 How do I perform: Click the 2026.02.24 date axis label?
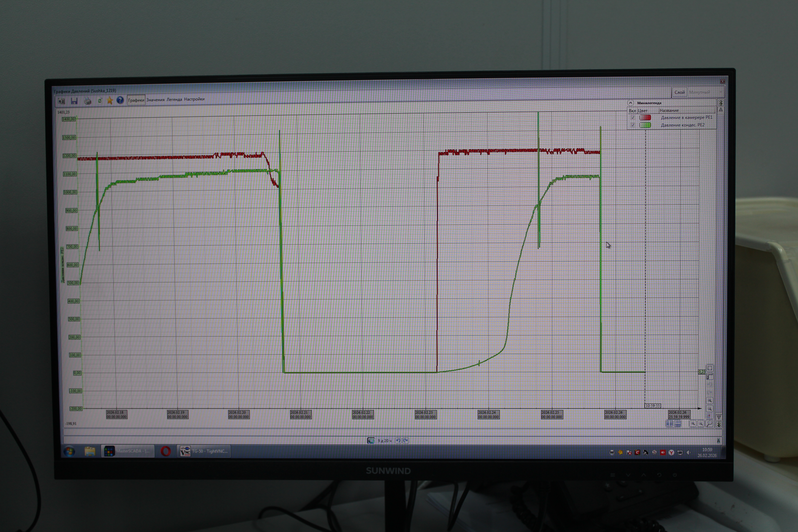[x=489, y=415]
